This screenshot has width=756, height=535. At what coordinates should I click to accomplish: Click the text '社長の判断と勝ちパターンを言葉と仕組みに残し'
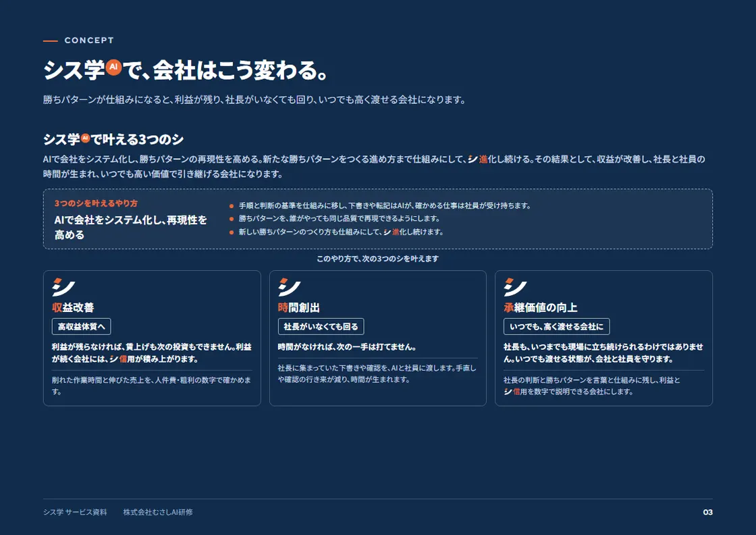click(593, 386)
